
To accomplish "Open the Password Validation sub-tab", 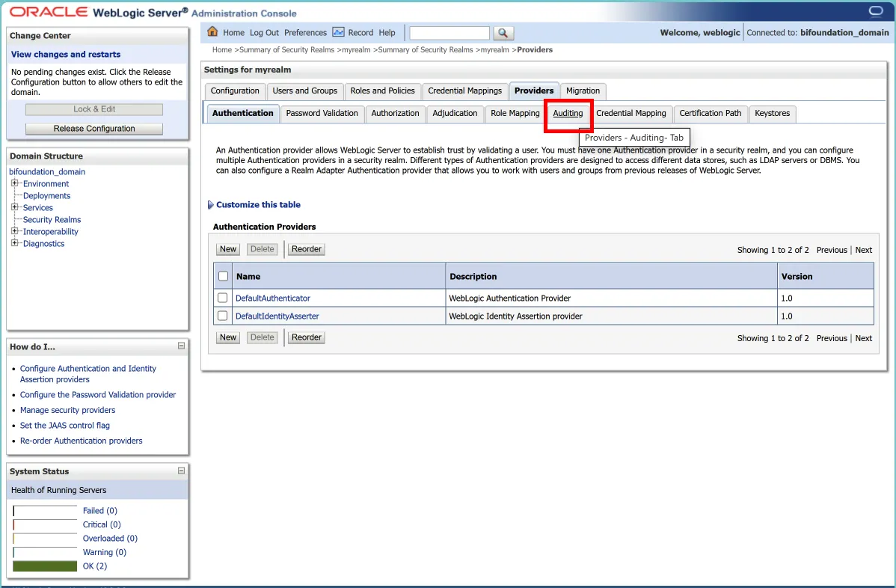I will (322, 113).
